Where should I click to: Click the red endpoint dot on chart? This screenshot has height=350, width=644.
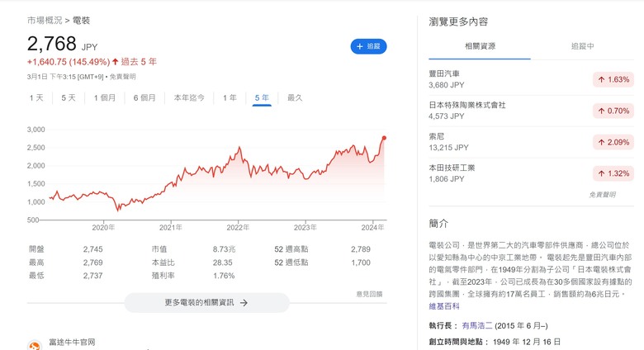coord(384,138)
